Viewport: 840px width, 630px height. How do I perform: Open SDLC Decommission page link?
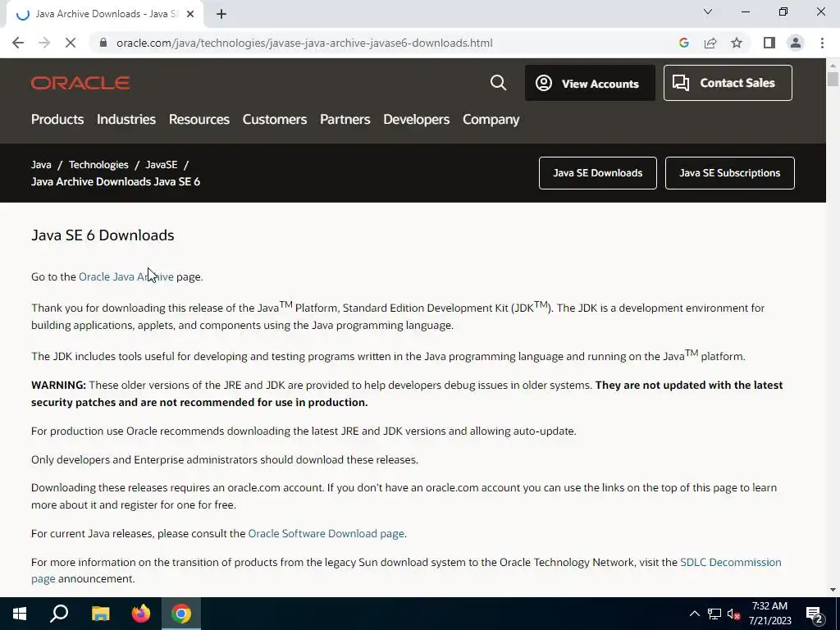pyautogui.click(x=730, y=563)
